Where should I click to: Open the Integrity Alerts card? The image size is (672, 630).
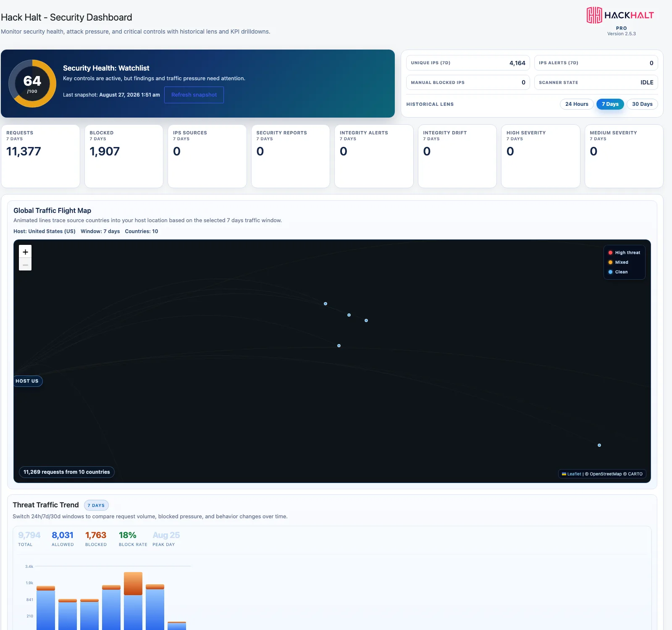[x=374, y=156]
